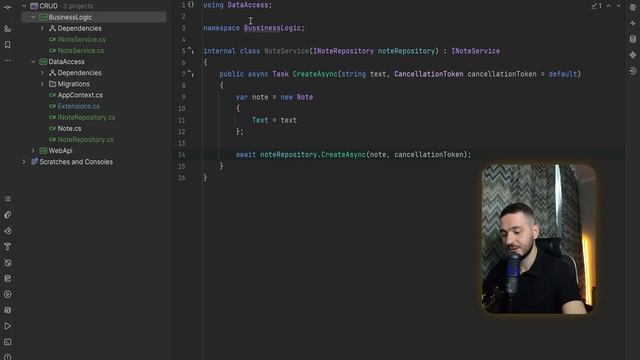
Task: Collapse the DataAccess project node
Action: pyautogui.click(x=33, y=62)
